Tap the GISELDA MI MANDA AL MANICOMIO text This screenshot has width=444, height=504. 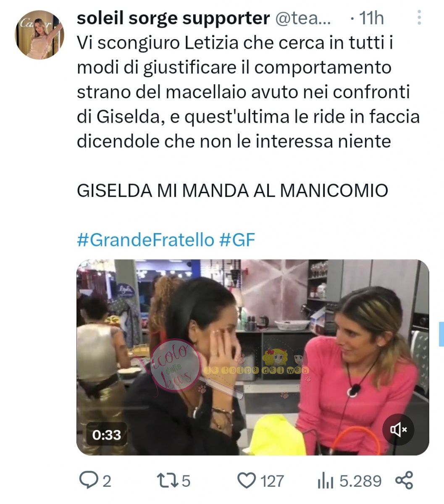click(x=232, y=191)
